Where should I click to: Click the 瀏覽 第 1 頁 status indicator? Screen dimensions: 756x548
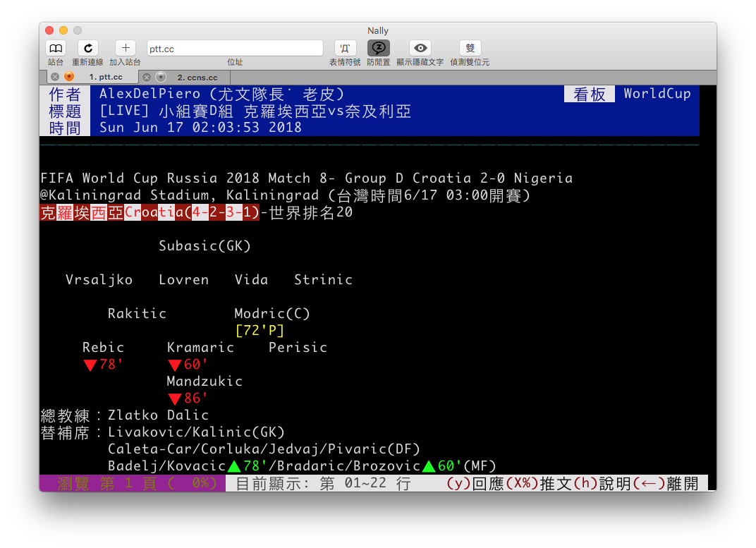133,483
